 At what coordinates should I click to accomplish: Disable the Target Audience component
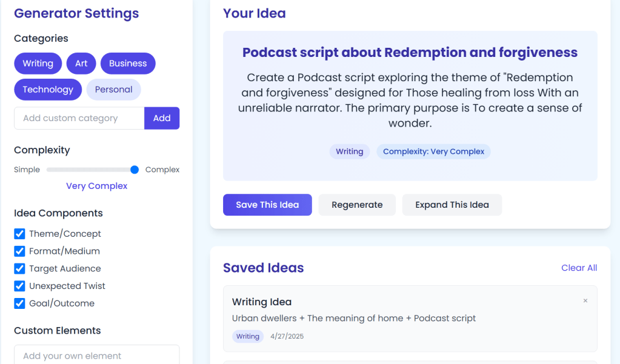point(20,269)
